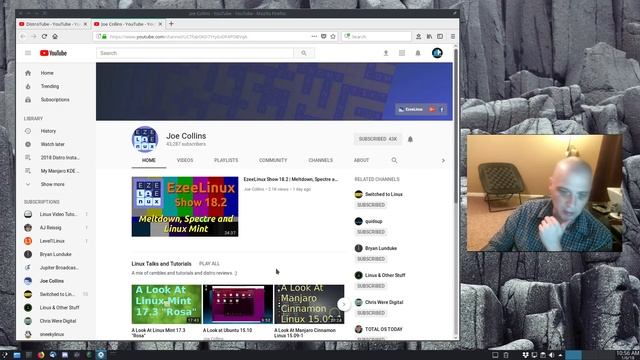This screenshot has width=640, height=360.
Task: Click the EzeeLinux banner link
Action: click(411, 109)
